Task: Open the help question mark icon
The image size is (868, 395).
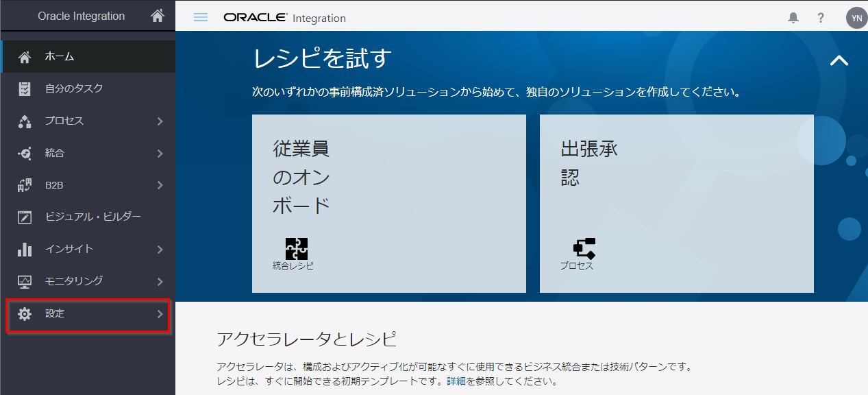Action: 821,18
